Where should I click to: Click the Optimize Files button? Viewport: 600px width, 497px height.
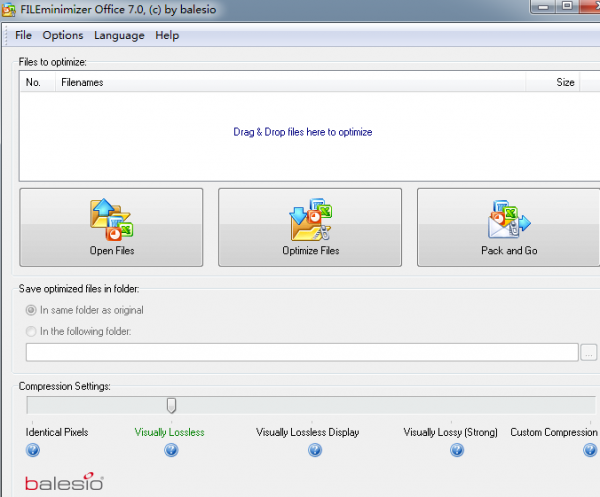coord(310,227)
